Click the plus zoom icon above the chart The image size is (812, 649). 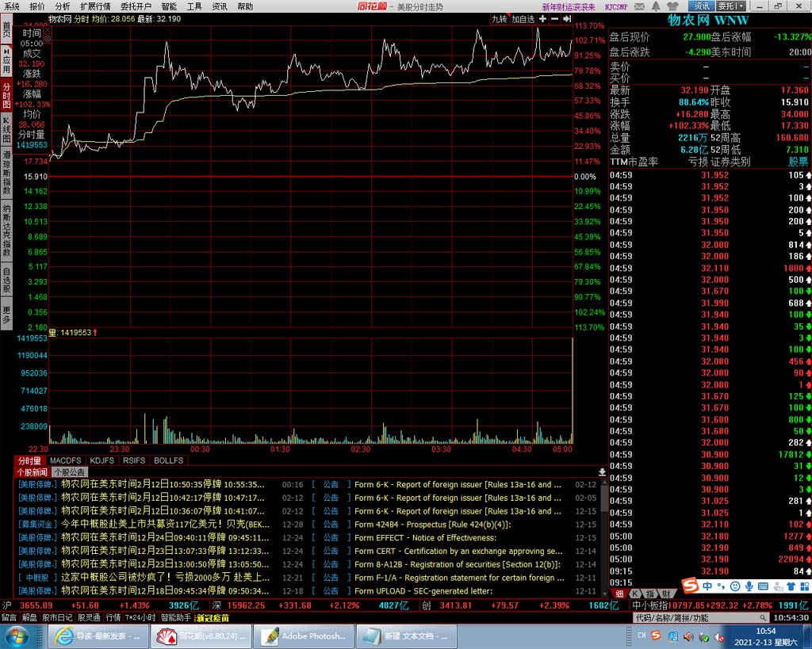[542, 19]
